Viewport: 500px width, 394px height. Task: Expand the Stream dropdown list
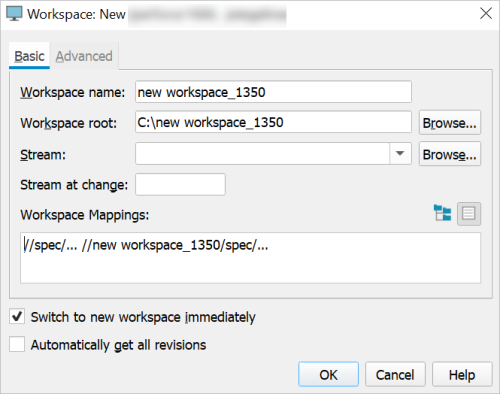400,154
